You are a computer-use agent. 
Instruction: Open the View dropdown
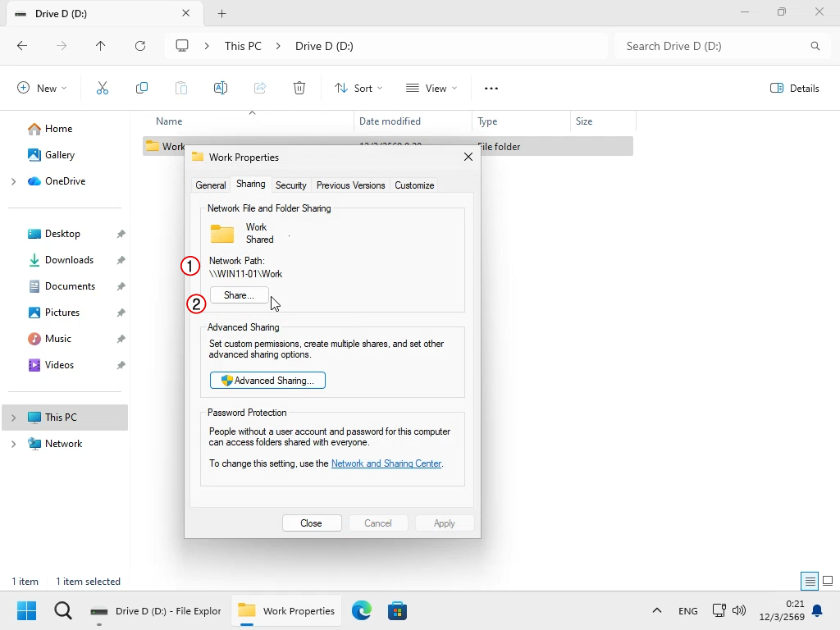[x=431, y=89]
